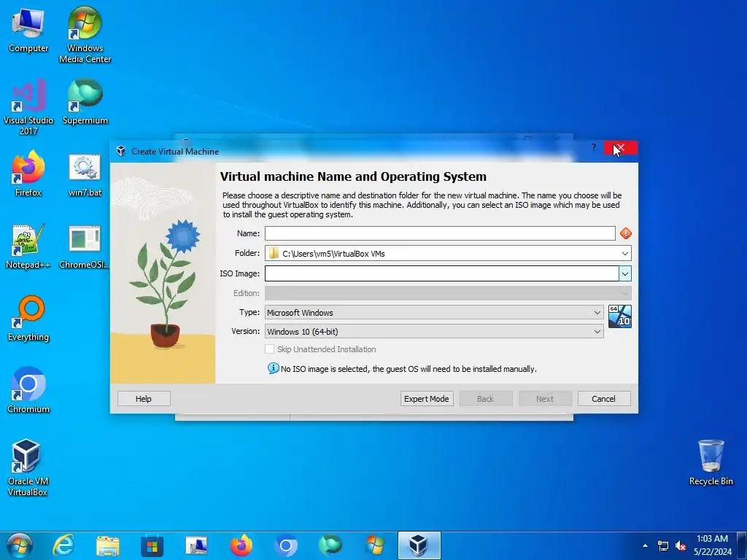The image size is (747, 560).
Task: Click the info icon beside ISO message
Action: point(273,368)
